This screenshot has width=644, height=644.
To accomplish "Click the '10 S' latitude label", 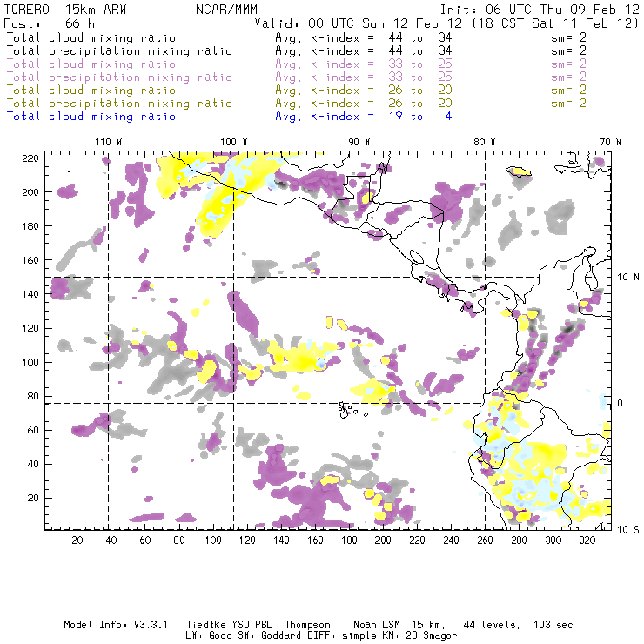I will (x=628, y=530).
